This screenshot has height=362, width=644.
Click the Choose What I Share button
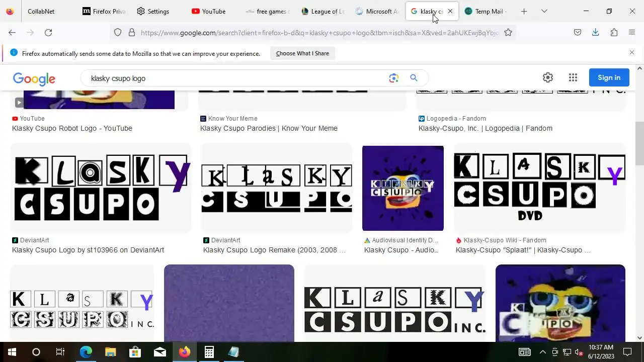302,53
